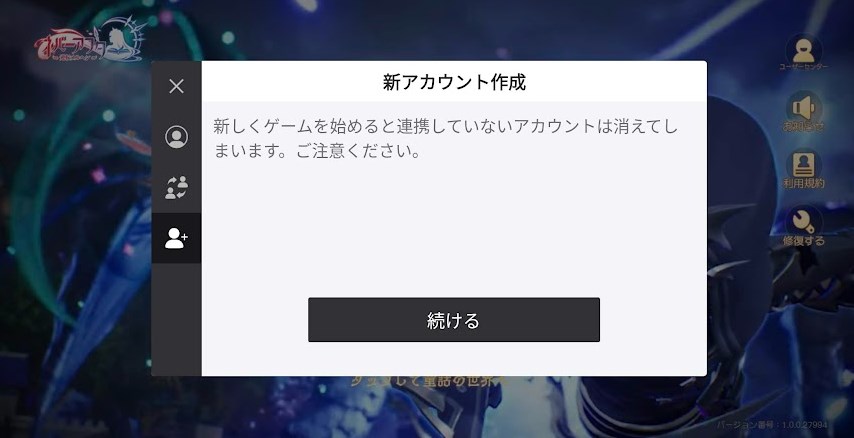Click the 続ける continue button

click(x=454, y=320)
